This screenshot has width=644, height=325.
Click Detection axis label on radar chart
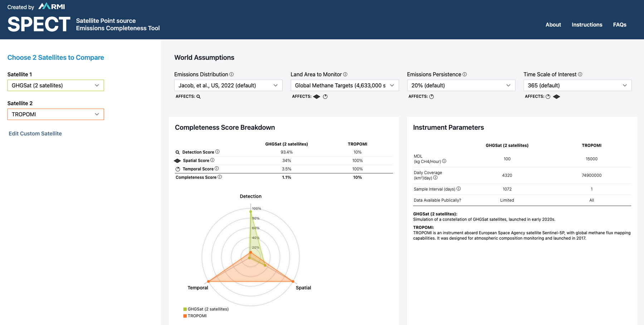pyautogui.click(x=250, y=196)
